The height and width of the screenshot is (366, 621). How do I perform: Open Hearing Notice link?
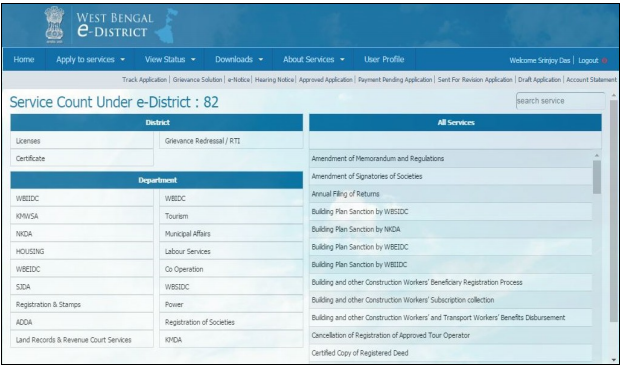tap(274, 80)
